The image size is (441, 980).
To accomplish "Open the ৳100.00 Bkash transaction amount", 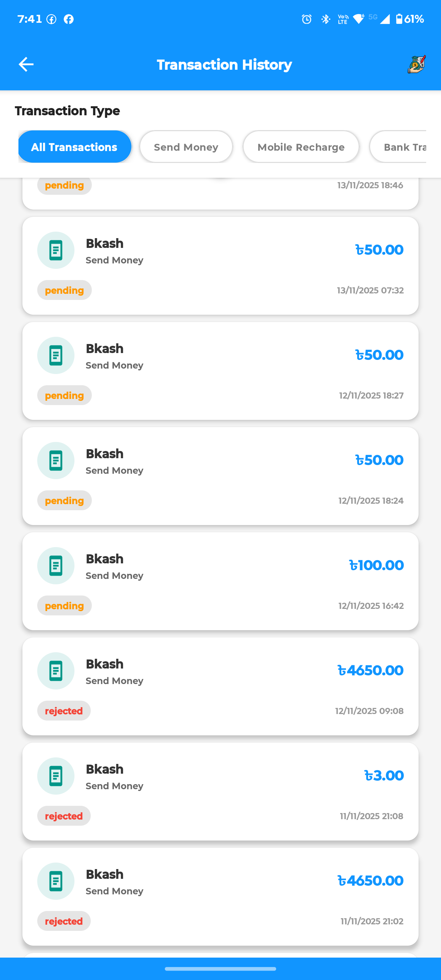I will click(376, 565).
